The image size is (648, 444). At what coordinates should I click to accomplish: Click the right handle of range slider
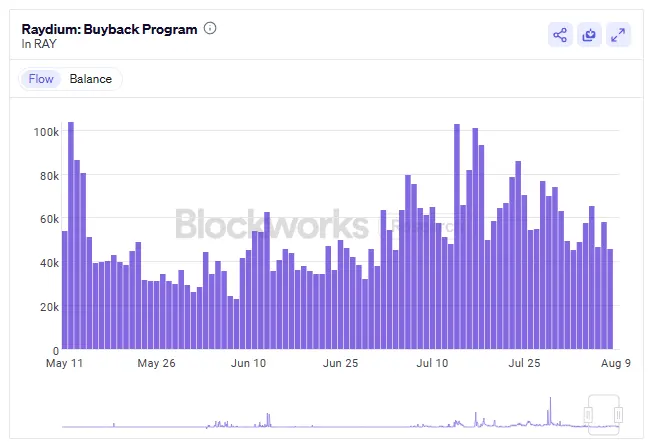(618, 414)
